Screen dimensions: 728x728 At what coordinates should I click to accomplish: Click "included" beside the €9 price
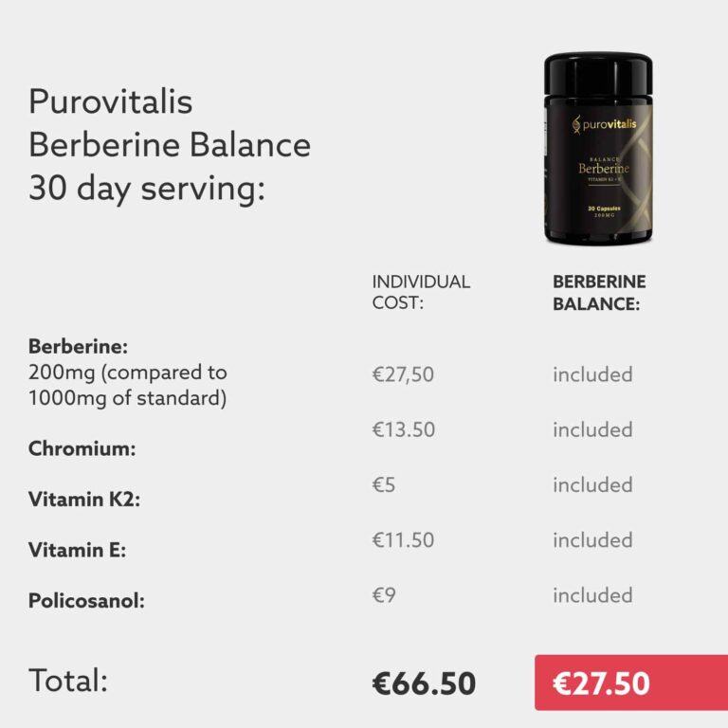592,595
